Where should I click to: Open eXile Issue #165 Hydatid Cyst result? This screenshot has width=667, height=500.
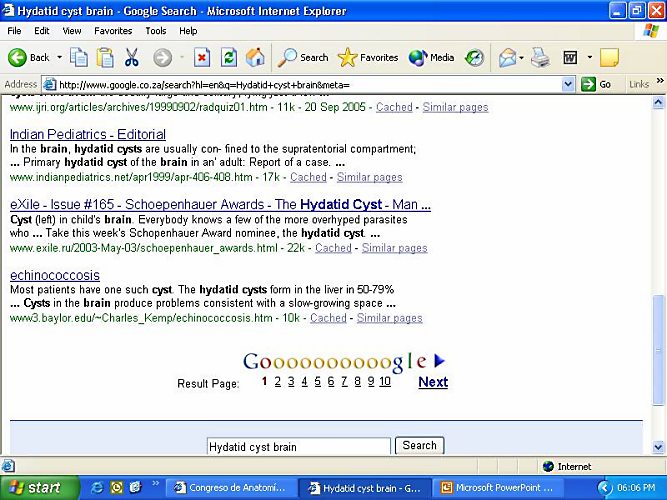(x=220, y=205)
